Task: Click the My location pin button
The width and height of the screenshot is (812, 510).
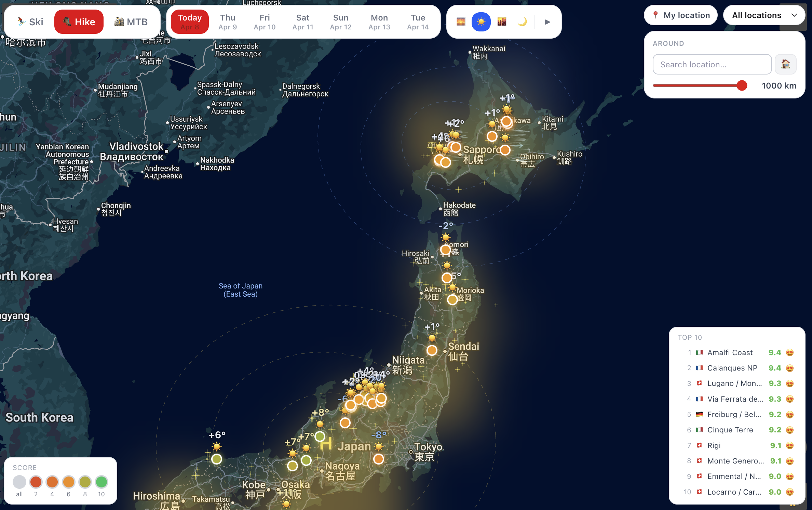Action: (681, 15)
